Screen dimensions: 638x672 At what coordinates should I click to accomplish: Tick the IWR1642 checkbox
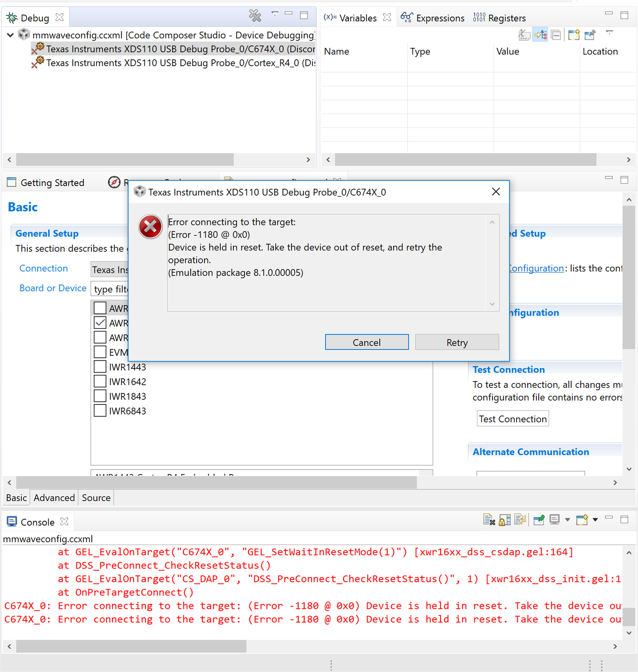[100, 381]
